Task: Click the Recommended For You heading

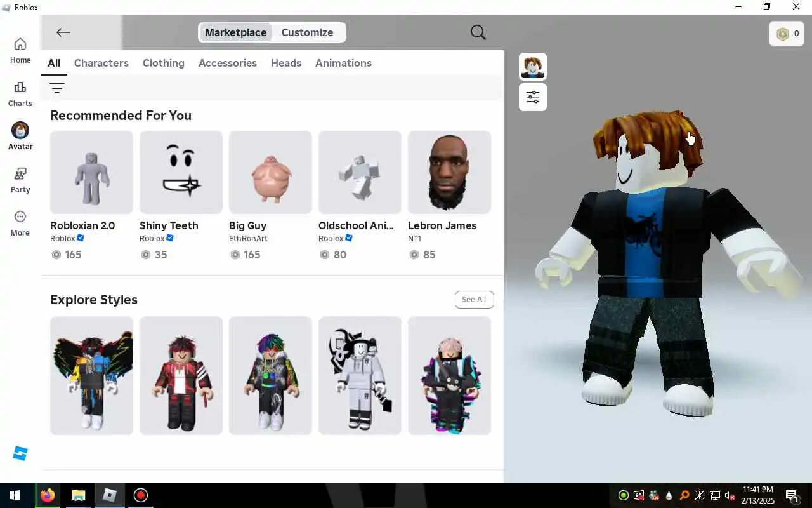Action: pyautogui.click(x=121, y=116)
